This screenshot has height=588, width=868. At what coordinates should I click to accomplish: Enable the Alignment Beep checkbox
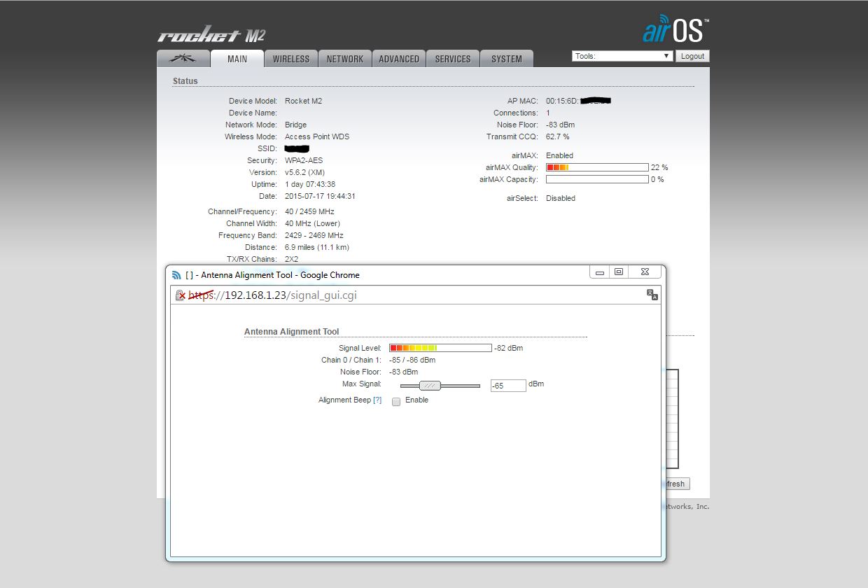point(396,402)
